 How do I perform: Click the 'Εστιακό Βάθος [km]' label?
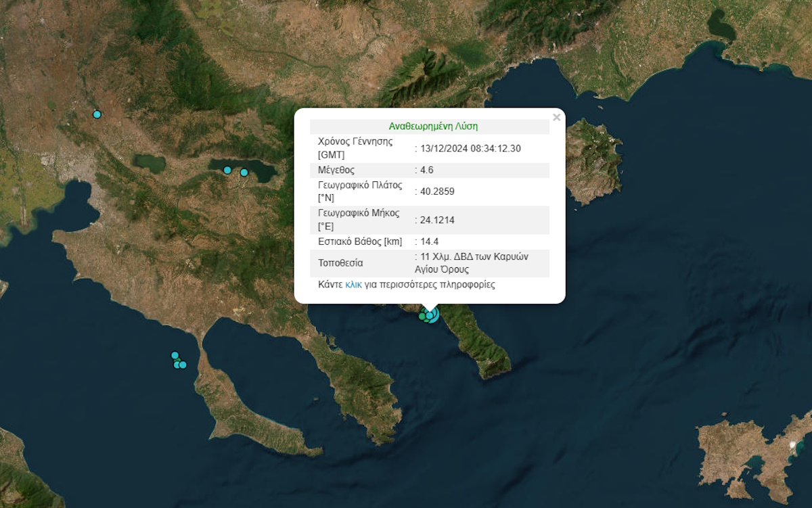pos(361,241)
